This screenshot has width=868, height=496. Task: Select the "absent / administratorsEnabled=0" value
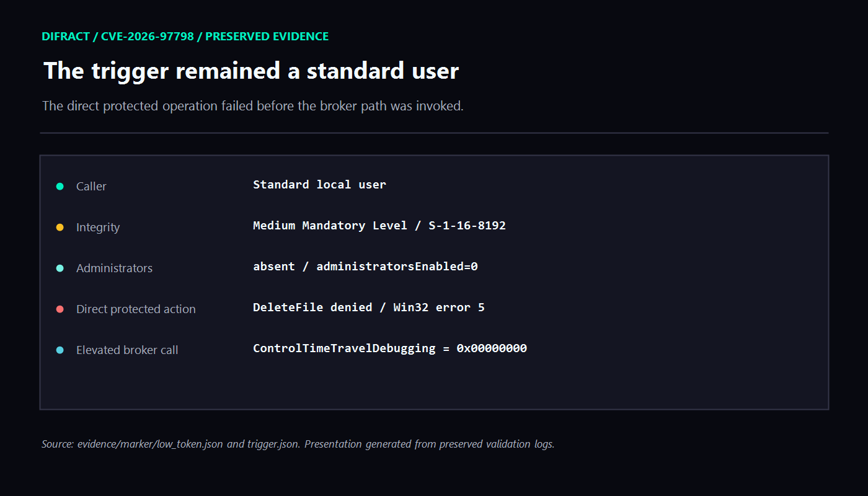click(365, 266)
